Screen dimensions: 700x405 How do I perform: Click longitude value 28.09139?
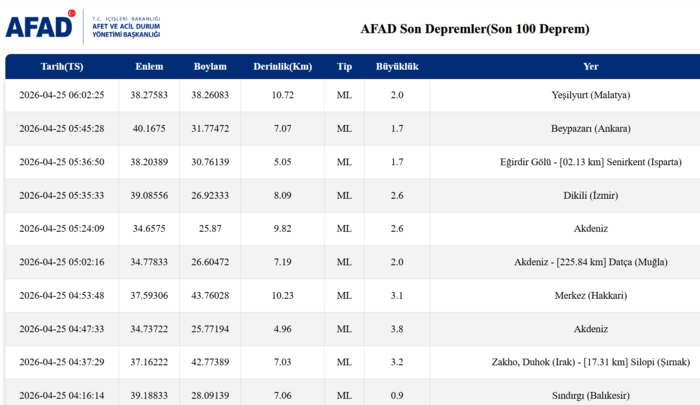(210, 396)
